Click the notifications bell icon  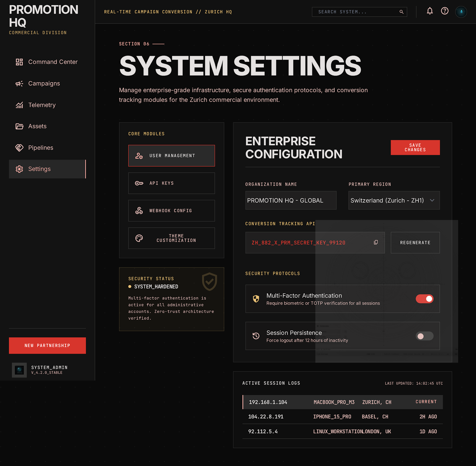tap(430, 11)
